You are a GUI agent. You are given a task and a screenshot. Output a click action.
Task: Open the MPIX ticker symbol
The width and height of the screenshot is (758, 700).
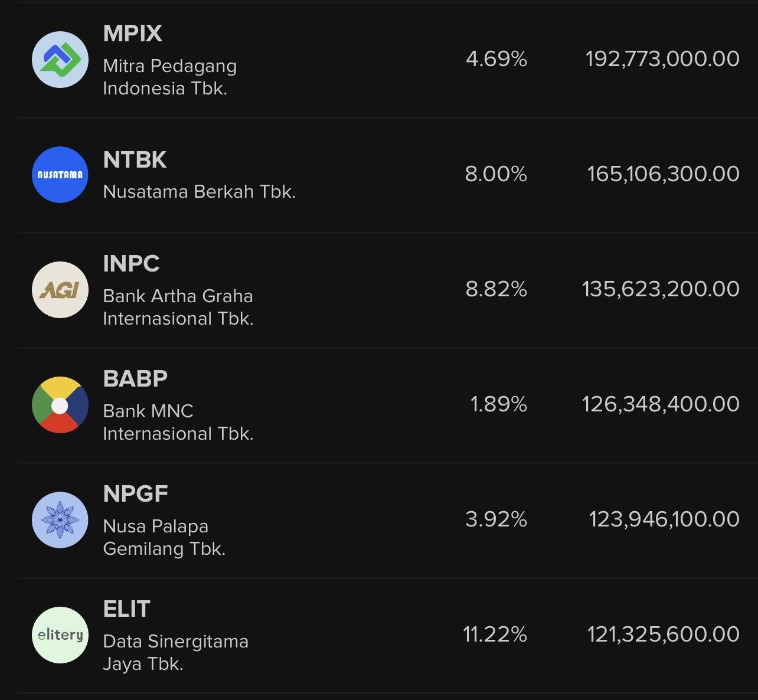(x=133, y=34)
